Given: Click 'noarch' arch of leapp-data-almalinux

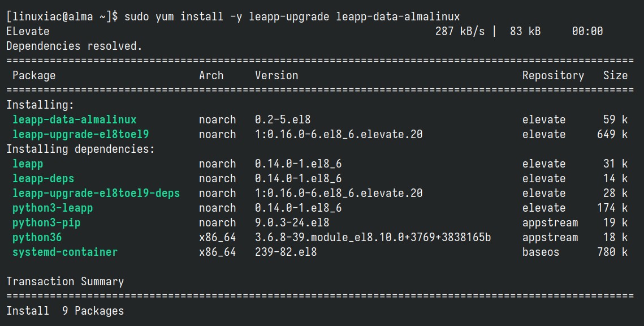Looking at the screenshot, I should coord(217,120).
